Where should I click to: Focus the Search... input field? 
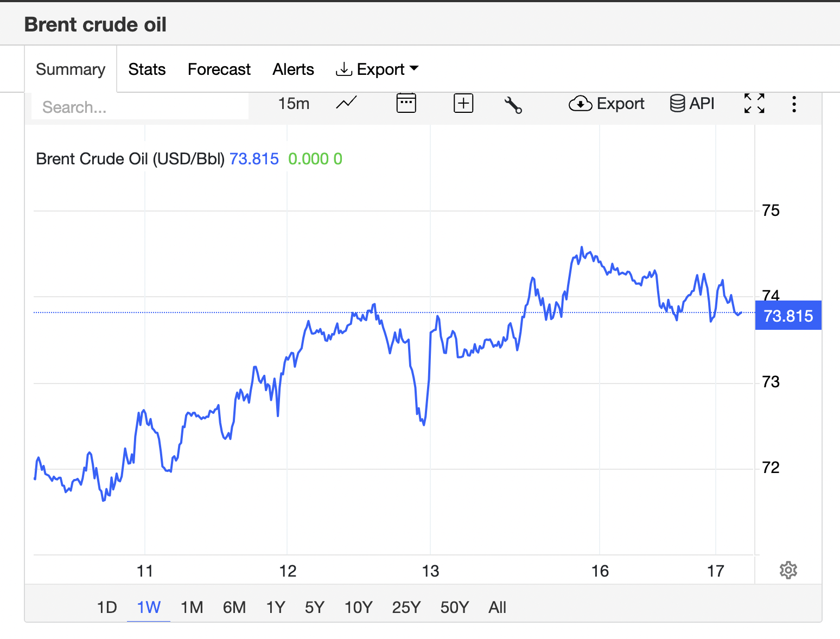tap(140, 107)
